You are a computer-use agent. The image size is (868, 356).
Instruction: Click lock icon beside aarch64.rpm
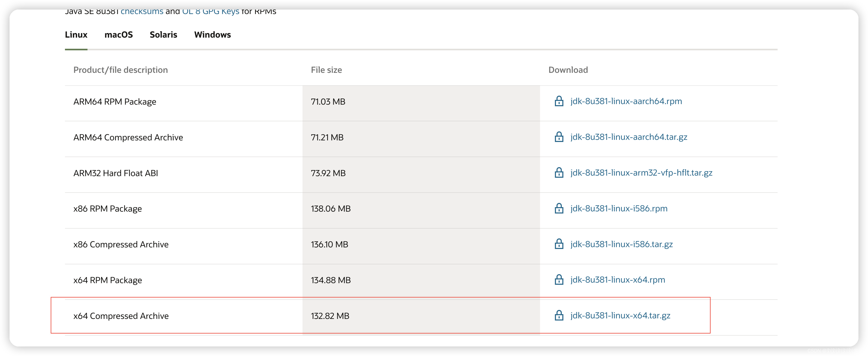coord(559,101)
